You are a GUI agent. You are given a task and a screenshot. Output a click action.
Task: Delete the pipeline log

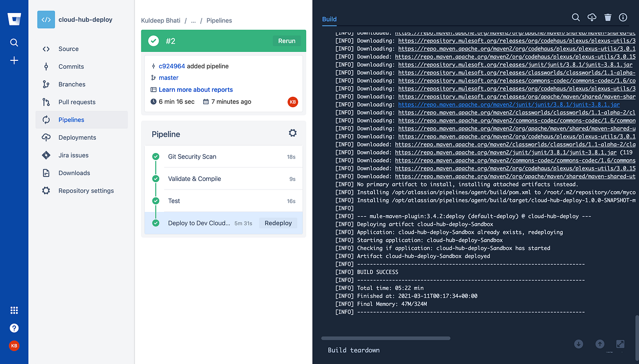tap(608, 17)
